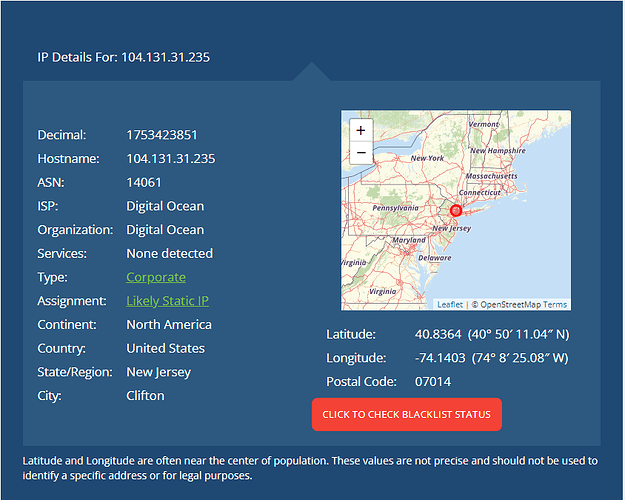
Task: Click the Decimal: field label
Action: pos(62,135)
